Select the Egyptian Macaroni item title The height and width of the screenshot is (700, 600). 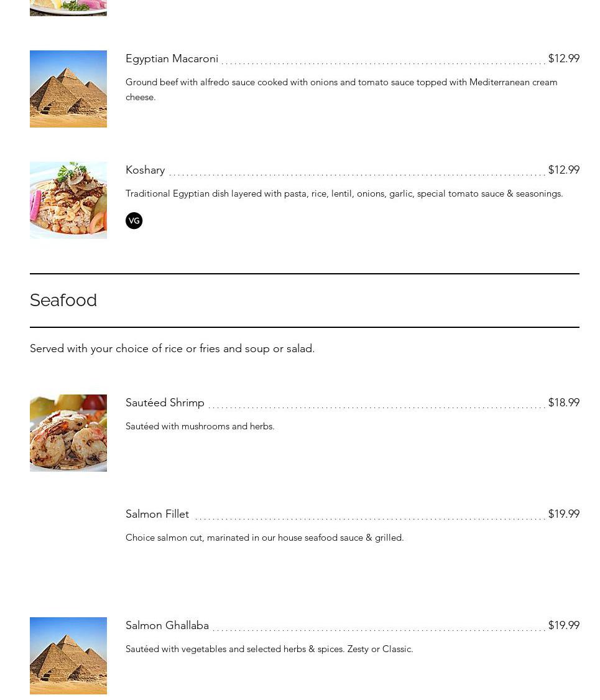(172, 58)
